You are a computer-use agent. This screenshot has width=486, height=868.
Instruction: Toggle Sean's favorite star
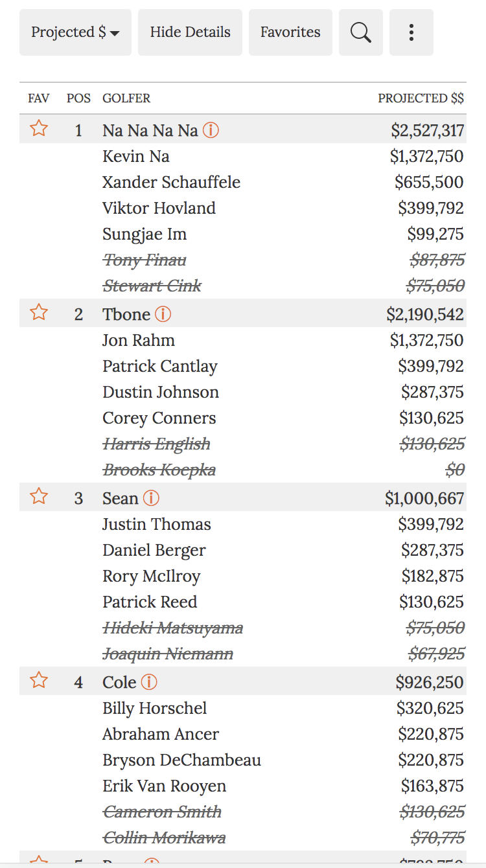(38, 496)
